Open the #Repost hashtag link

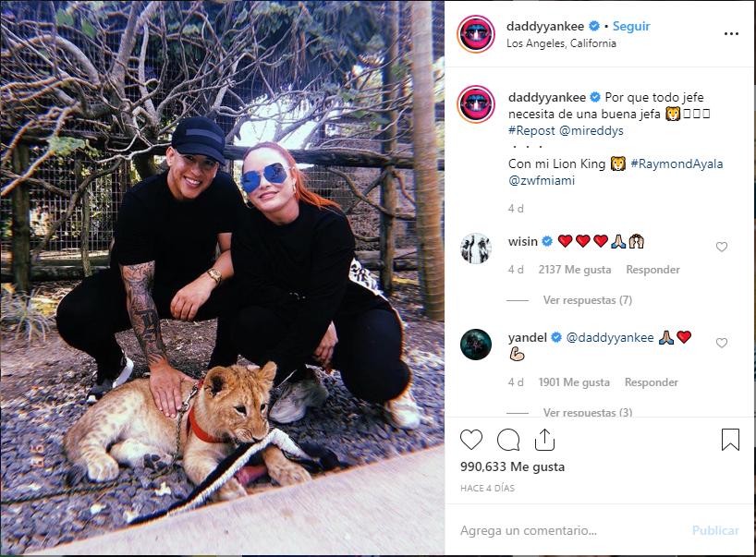(x=531, y=130)
